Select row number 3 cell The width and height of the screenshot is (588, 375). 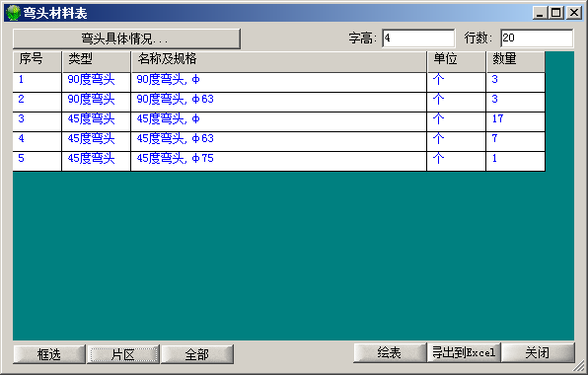point(37,122)
